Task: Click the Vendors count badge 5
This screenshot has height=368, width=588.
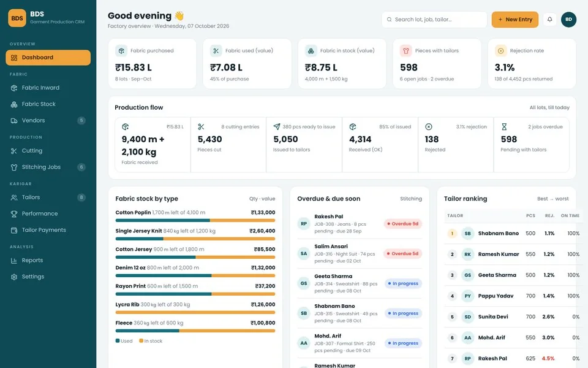Action: [x=81, y=121]
